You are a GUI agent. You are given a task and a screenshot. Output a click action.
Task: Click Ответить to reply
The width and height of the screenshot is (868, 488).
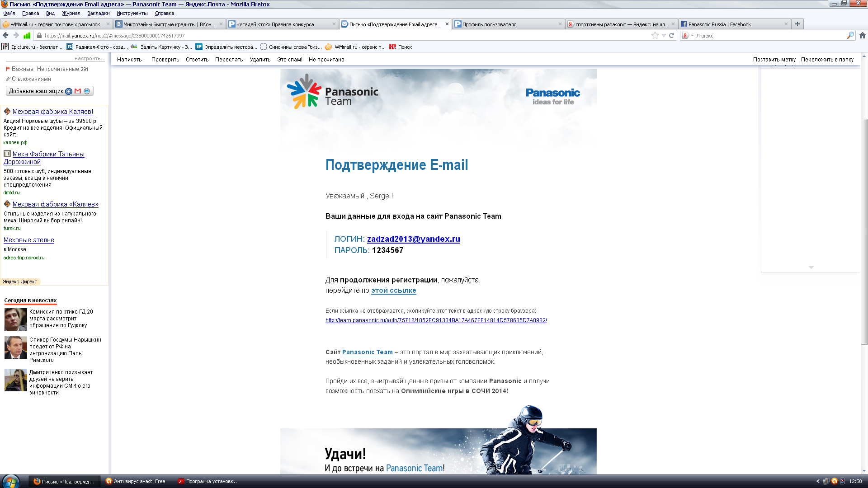pos(197,60)
